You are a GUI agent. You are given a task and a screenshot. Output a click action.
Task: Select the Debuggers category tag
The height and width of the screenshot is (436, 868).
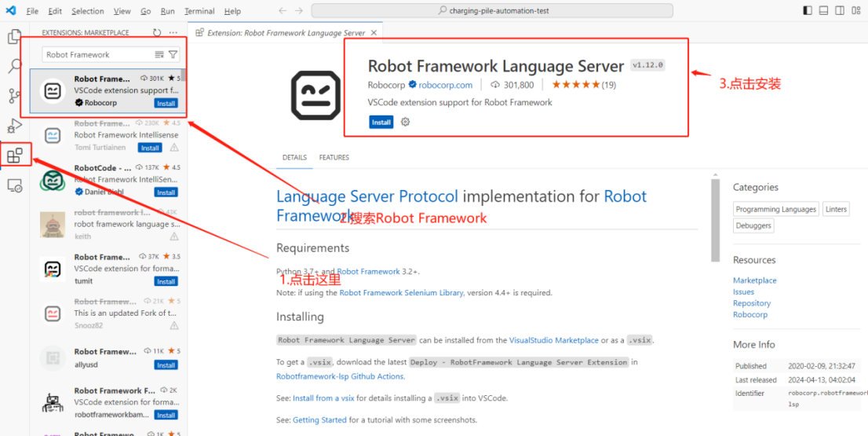[x=753, y=225]
